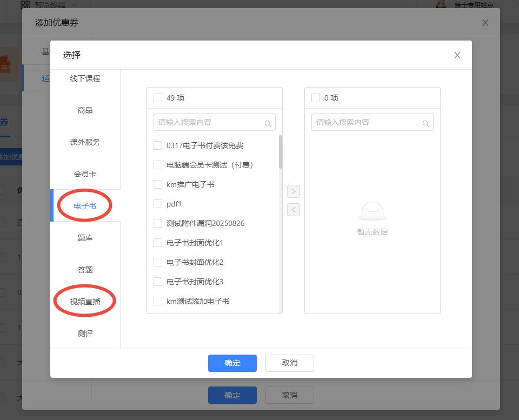Check the 0317电子书付费该免费 checkbox
519x420 pixels.
coord(158,145)
